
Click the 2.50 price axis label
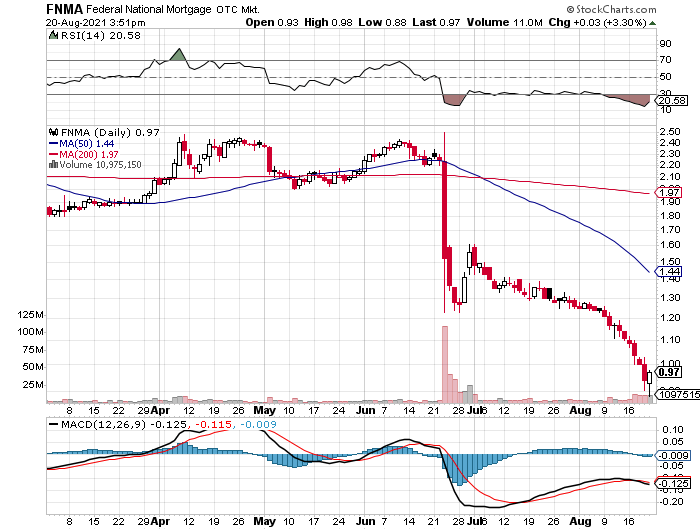click(670, 132)
